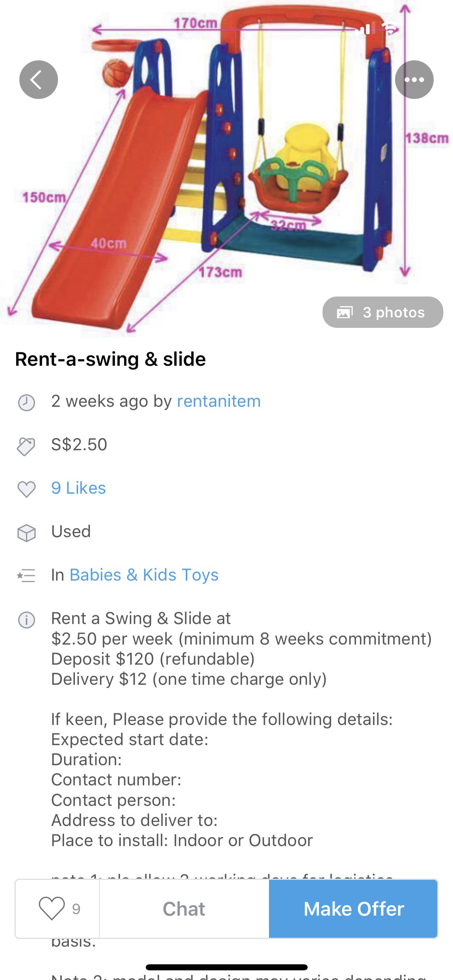Tap the clock icon beside posting time
The image size is (453, 980).
click(27, 402)
